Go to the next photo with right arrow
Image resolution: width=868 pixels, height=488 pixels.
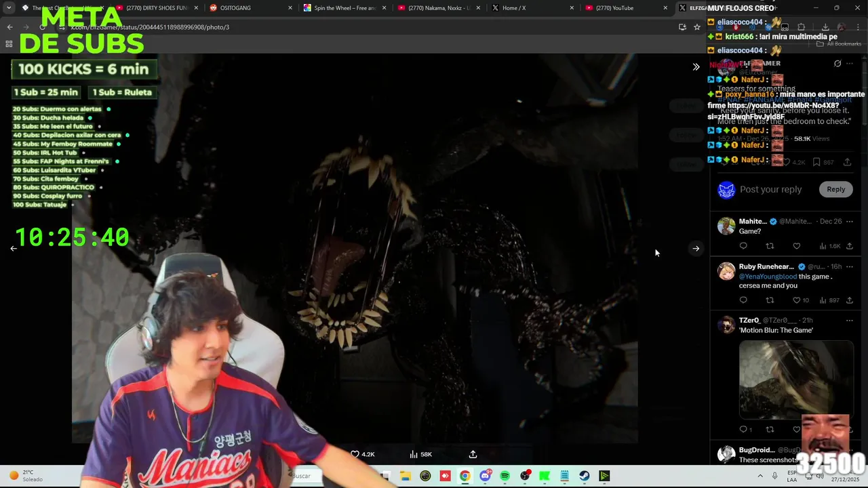point(696,249)
